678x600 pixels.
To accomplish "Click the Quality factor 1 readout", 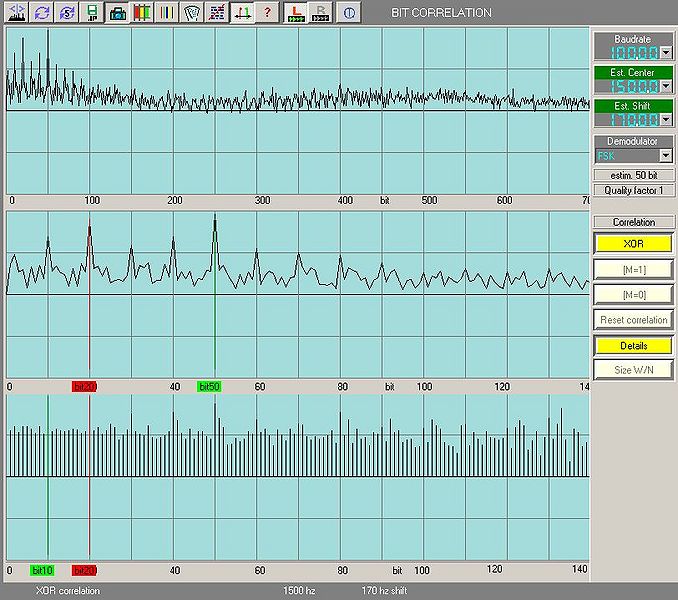I will [633, 190].
